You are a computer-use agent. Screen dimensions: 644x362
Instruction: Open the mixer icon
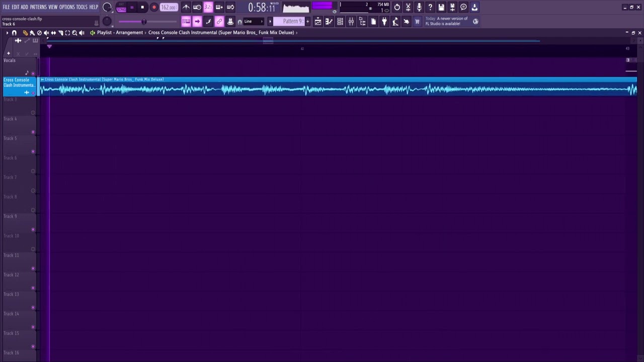pos(351,22)
